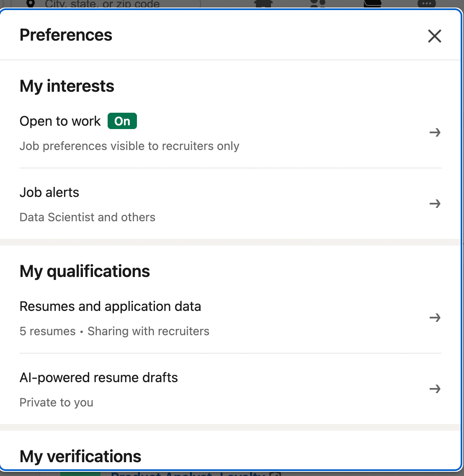Image resolution: width=464 pixels, height=476 pixels.
Task: Click the green On badge
Action: point(122,121)
